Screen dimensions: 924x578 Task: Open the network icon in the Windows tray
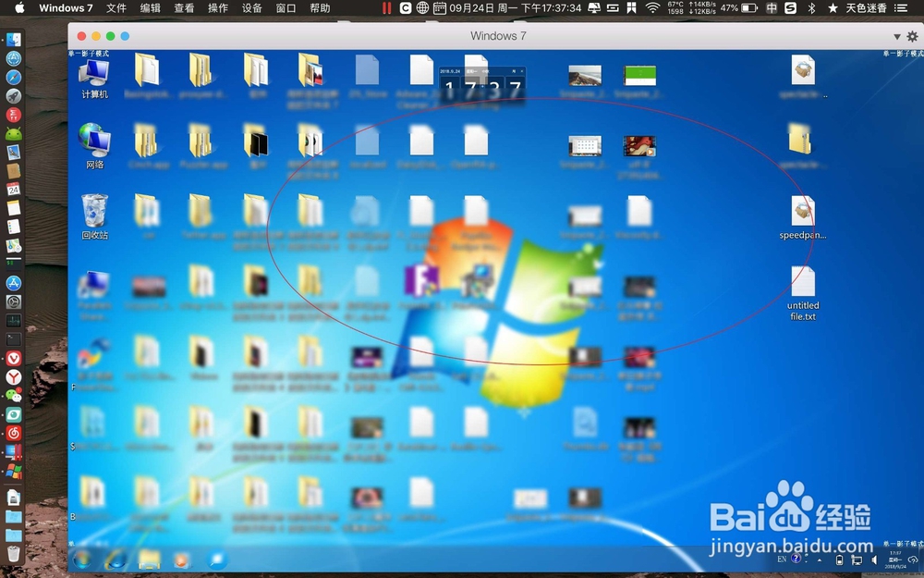coord(857,560)
